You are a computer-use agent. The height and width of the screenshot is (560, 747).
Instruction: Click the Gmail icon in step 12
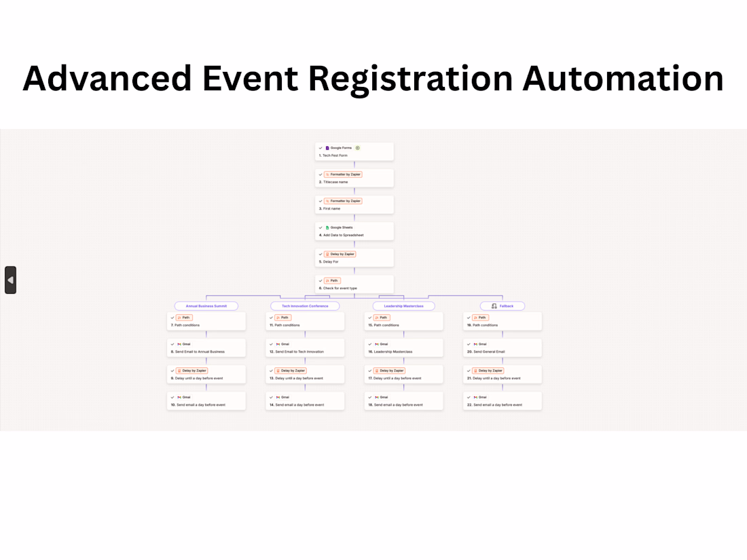pyautogui.click(x=278, y=344)
